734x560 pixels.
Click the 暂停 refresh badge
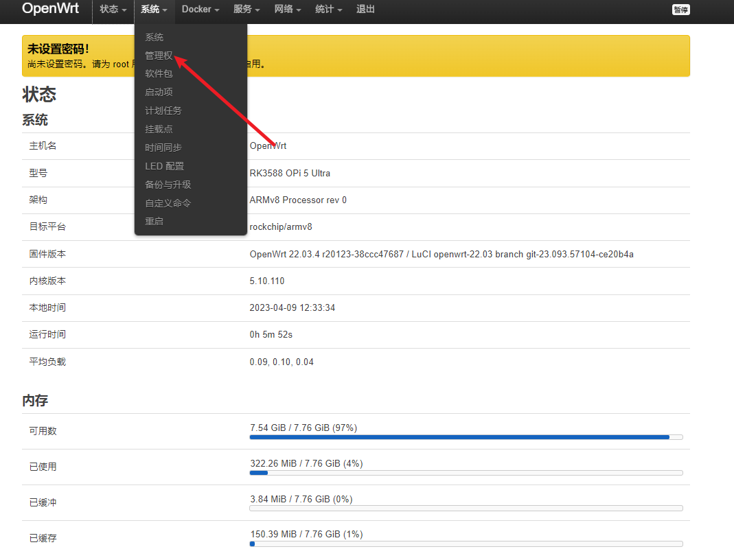click(680, 10)
